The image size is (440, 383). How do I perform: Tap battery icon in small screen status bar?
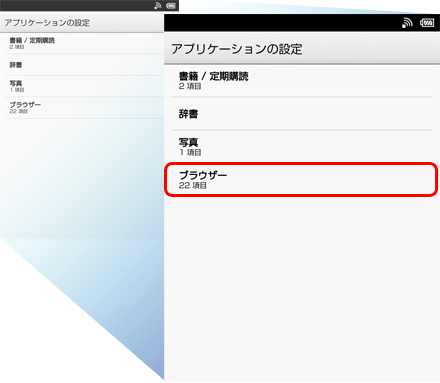[x=171, y=6]
